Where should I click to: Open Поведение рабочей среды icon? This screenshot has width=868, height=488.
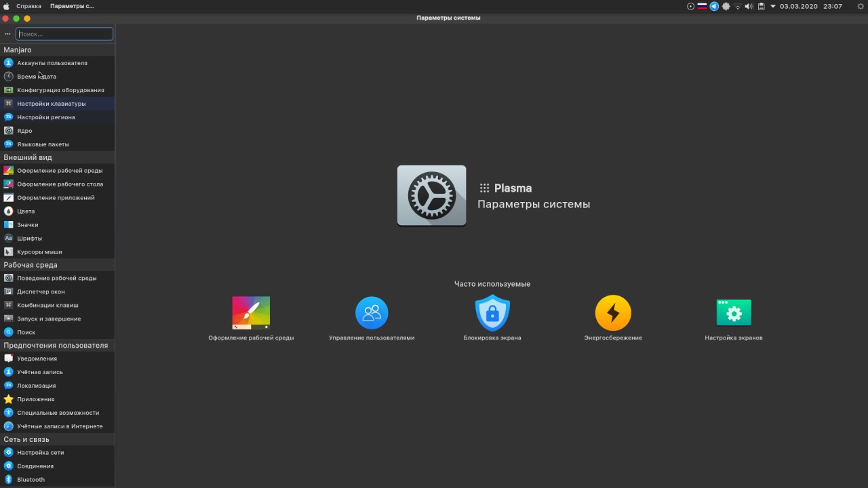[x=8, y=279]
